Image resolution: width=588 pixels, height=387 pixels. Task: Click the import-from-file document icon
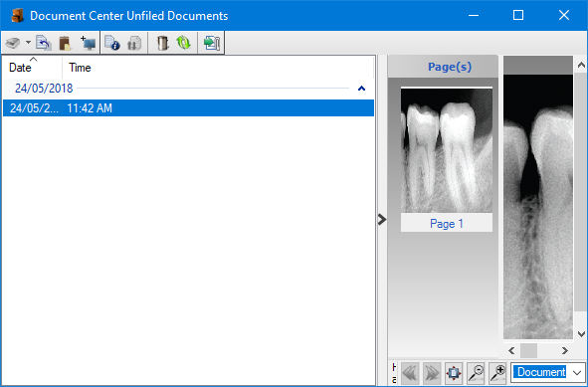[44, 43]
